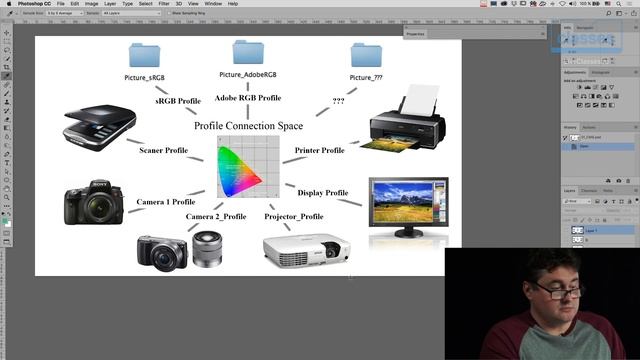Toggle filter for shape layers
Screen dimensions: 640x360
click(622, 201)
